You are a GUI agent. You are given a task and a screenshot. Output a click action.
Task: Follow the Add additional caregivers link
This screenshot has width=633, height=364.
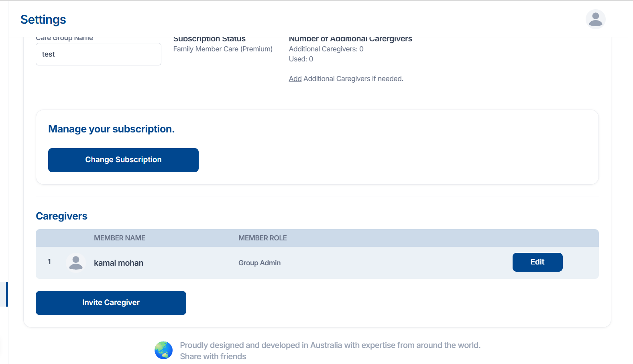(295, 79)
